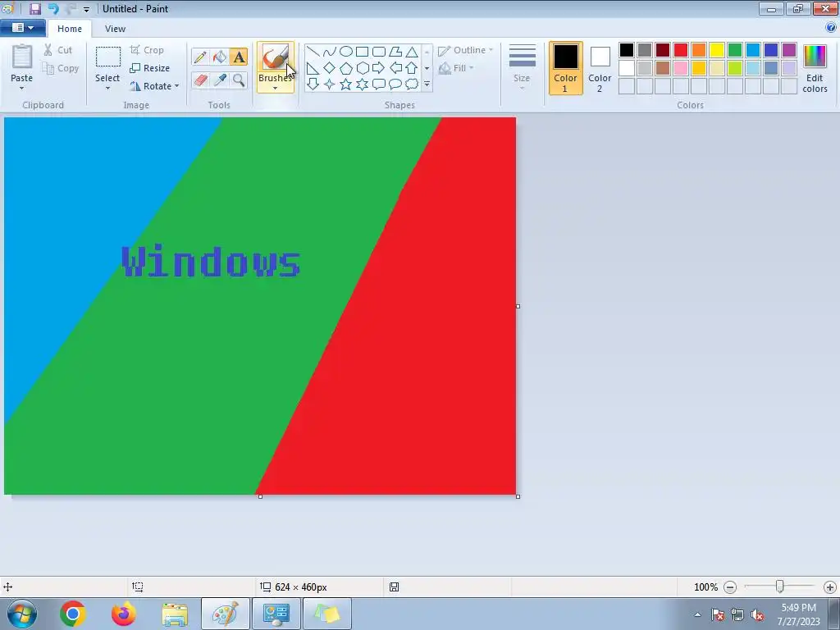Image resolution: width=840 pixels, height=630 pixels.
Task: Select the Eraser tool
Action: (x=200, y=80)
